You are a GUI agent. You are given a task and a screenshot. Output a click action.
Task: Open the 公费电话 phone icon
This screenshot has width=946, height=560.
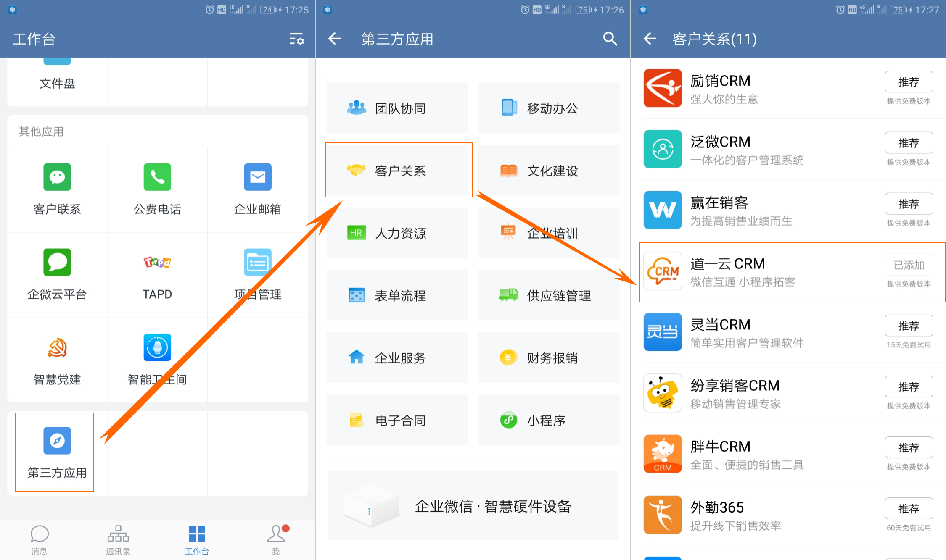point(157,177)
